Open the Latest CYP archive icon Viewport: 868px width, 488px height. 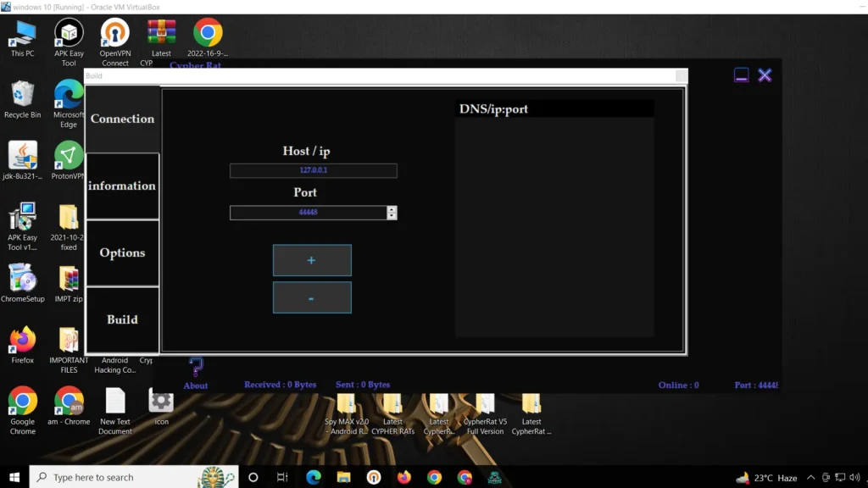(x=160, y=43)
